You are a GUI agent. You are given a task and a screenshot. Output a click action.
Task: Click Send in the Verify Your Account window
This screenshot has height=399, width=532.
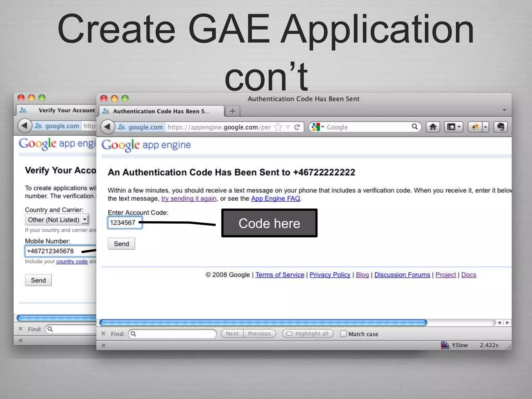pos(38,280)
